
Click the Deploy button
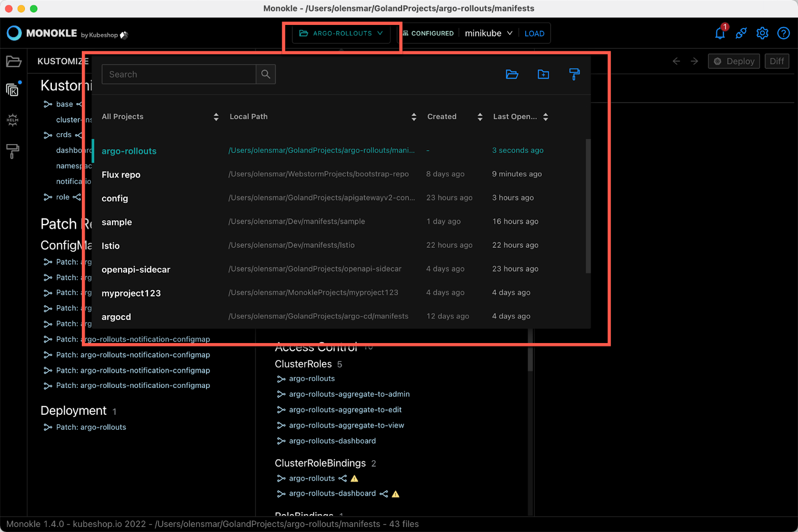[734, 61]
